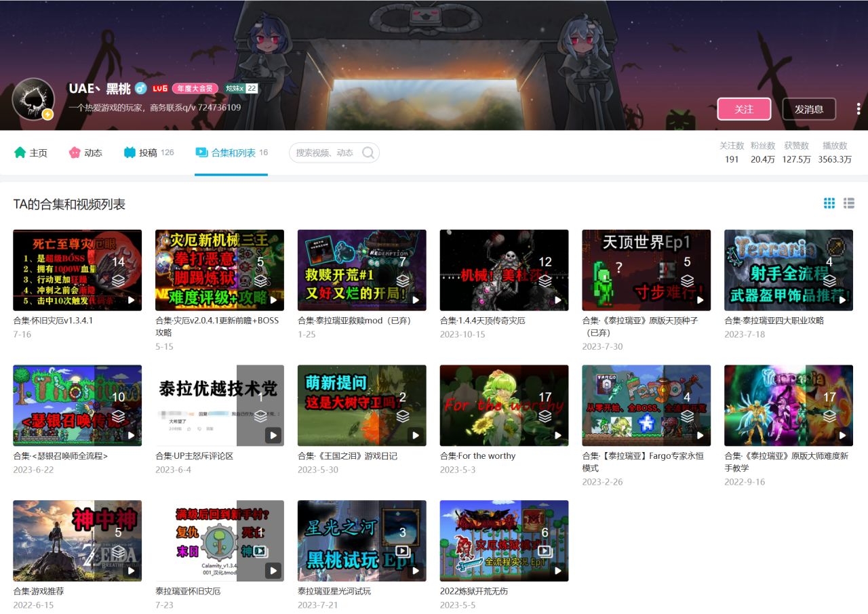868x614 pixels.
Task: Open 泰拉瑞亚怀旧灾厄 title link
Action: pyautogui.click(x=188, y=592)
